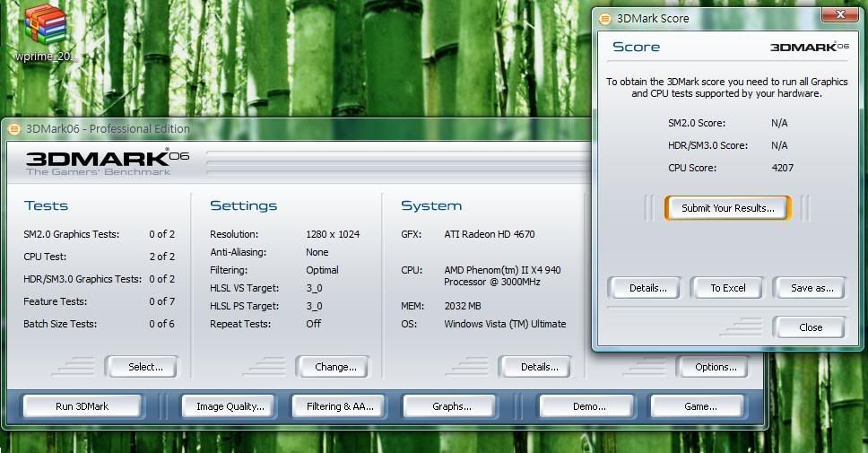868x453 pixels.
Task: Click Save as... in Score window
Action: 810,288
